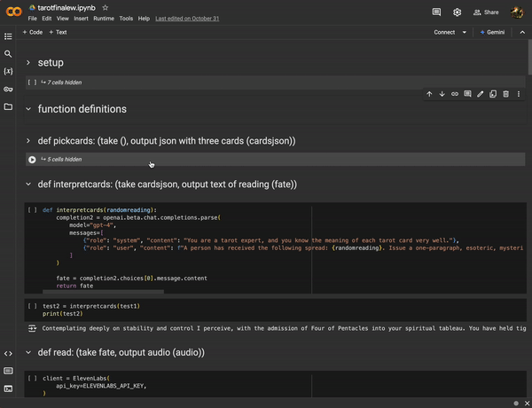
Task: Add a new Code cell
Action: [x=33, y=32]
